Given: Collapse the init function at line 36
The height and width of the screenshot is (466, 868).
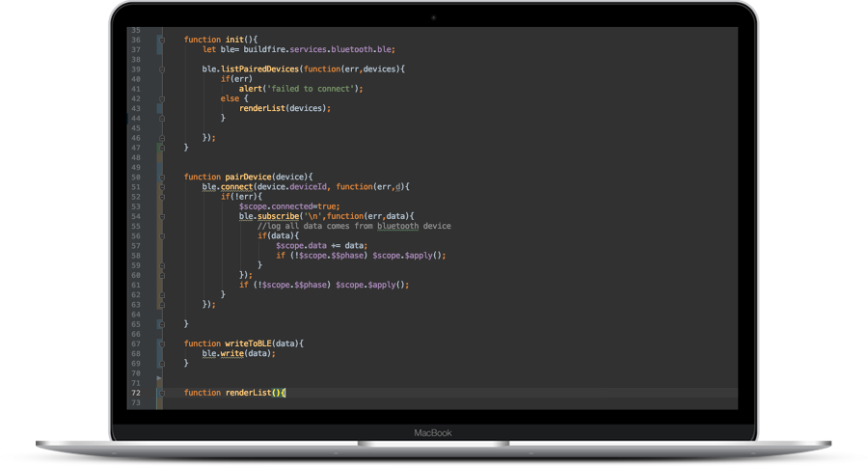Looking at the screenshot, I should point(162,40).
